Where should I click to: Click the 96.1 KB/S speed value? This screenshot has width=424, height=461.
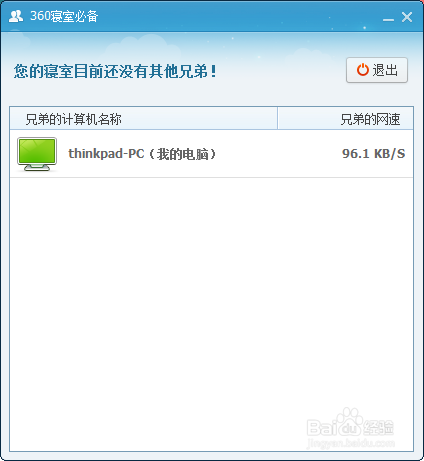pyautogui.click(x=373, y=154)
